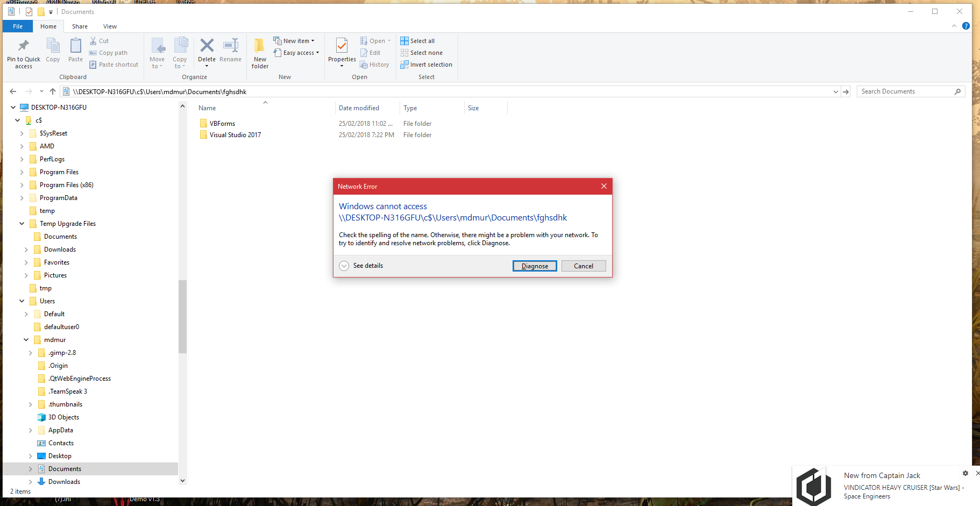The image size is (980, 506).
Task: Click the navigation pane scrollbar thumb
Action: point(182,317)
